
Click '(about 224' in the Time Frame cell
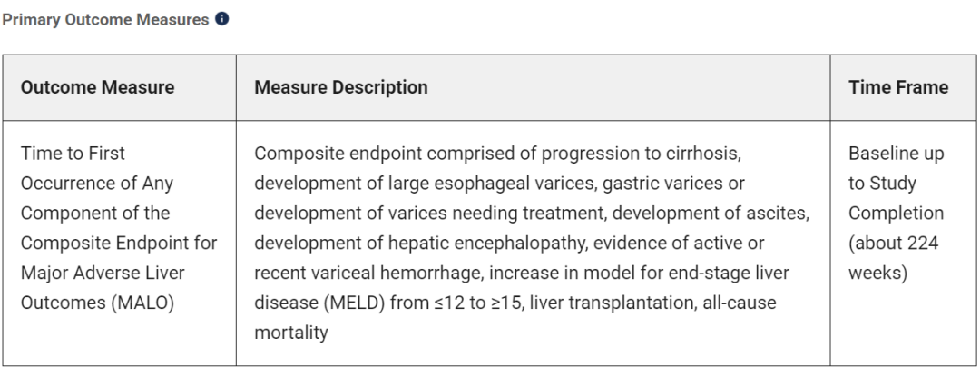tap(893, 243)
